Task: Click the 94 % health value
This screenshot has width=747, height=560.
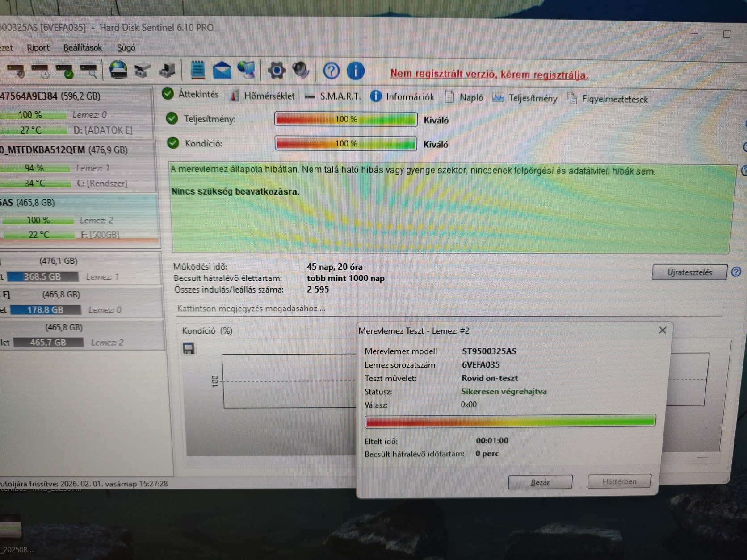Action: pos(34,168)
